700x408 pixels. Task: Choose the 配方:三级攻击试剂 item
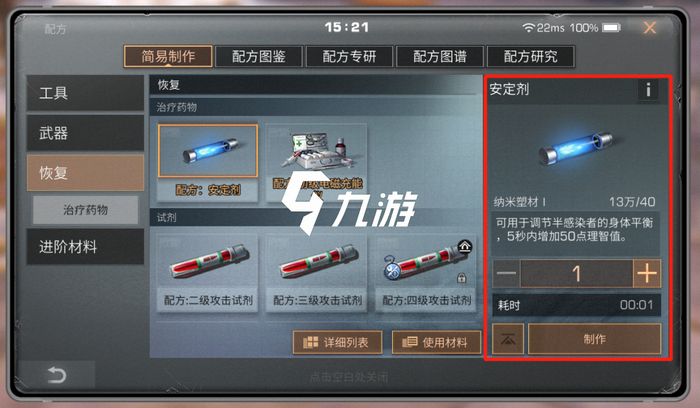point(317,273)
